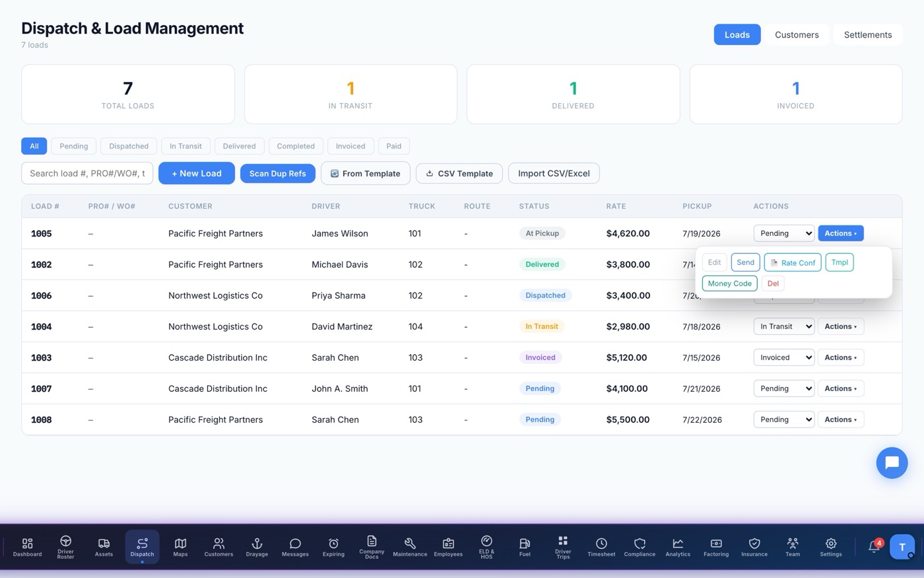
Task: Focus the load search input field
Action: (x=87, y=173)
